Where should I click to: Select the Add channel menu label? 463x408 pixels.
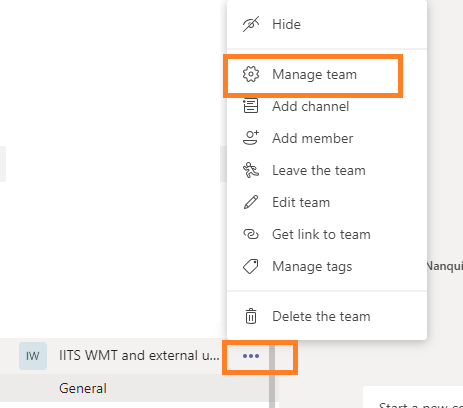pyautogui.click(x=311, y=106)
